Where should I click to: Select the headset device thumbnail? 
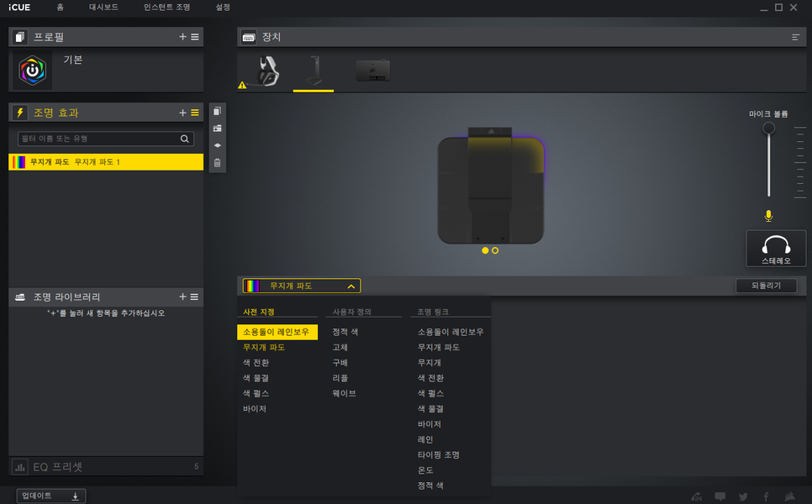tap(266, 71)
